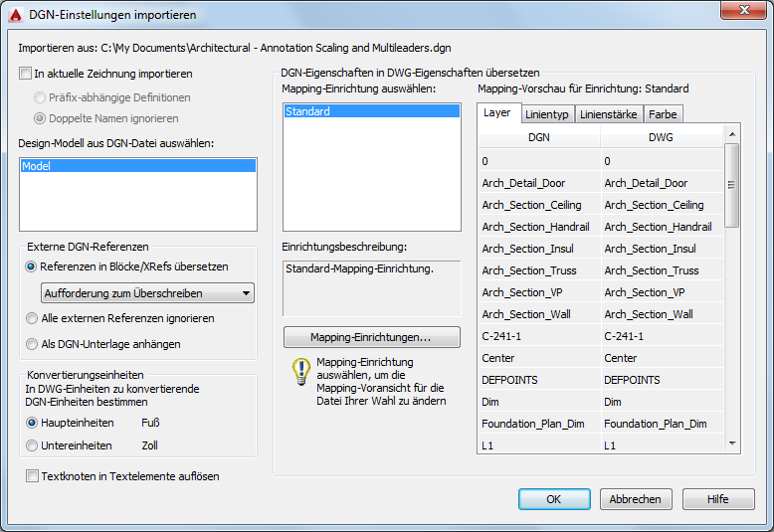
Task: Click the scrollbar up arrow in mapping preview
Action: pos(732,134)
